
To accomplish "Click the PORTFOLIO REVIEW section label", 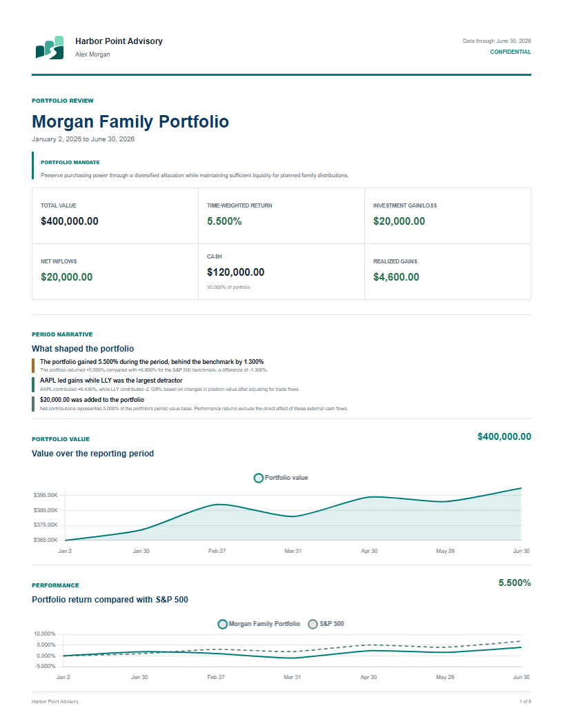I will 63,101.
